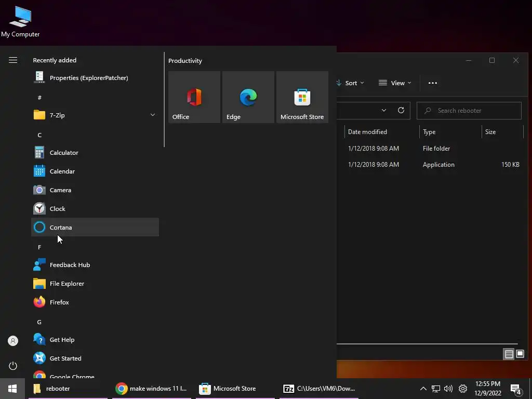The height and width of the screenshot is (399, 532).
Task: Open Feedback Hub from the app list
Action: (x=95, y=265)
